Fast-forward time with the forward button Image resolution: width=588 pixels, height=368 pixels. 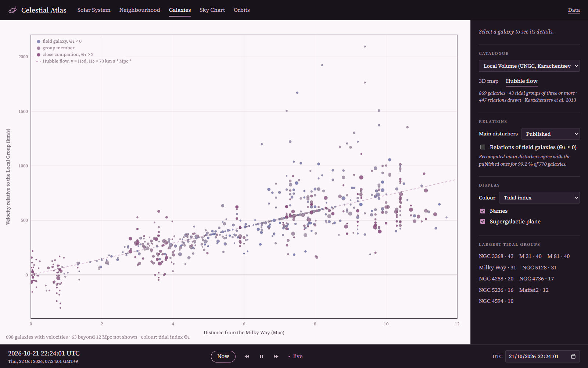[x=276, y=356]
